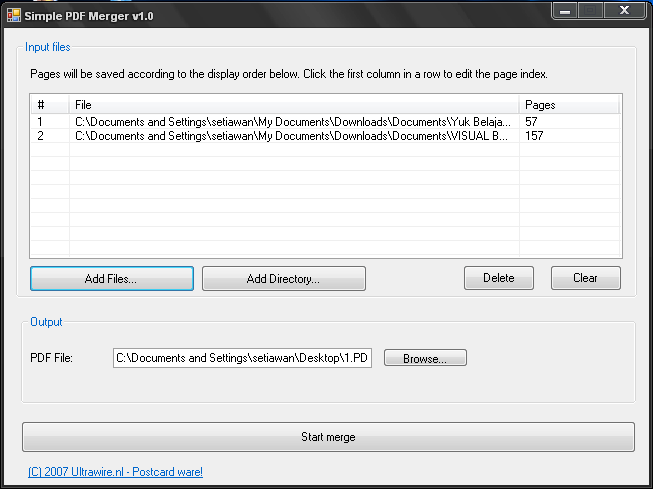Click the PDF File output path field
This screenshot has height=489, width=653.
pyautogui.click(x=242, y=358)
